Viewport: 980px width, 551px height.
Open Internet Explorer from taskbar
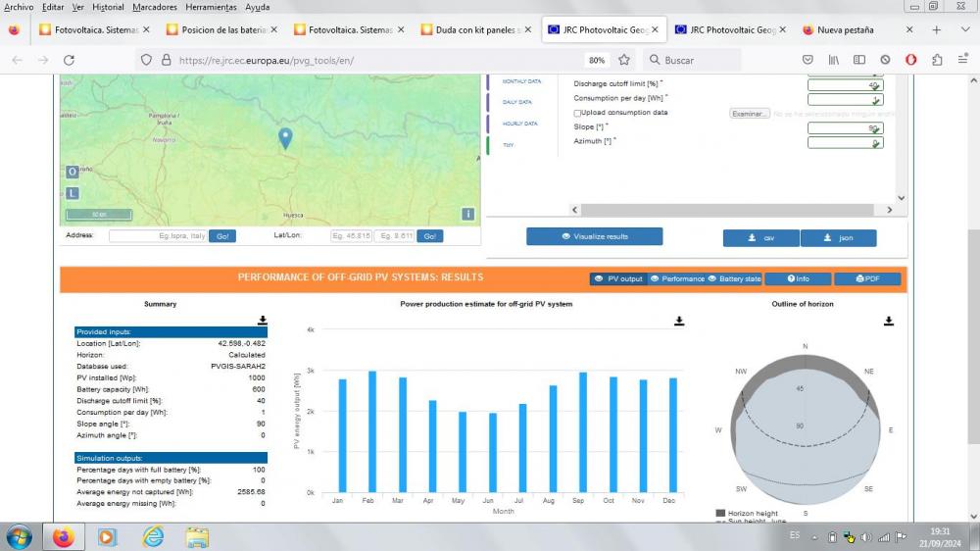click(153, 537)
